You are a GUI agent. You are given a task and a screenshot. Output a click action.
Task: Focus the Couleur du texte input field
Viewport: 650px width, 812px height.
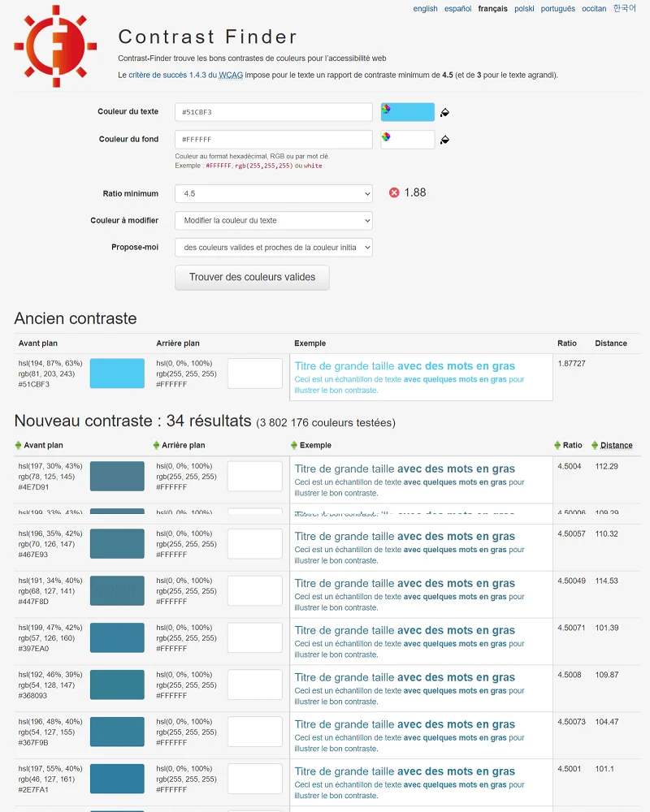coord(274,112)
